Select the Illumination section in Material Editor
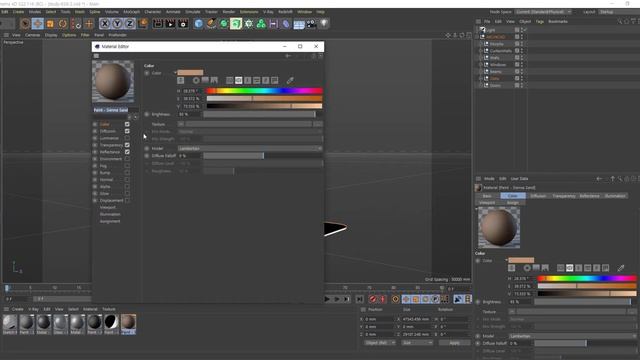640x360 pixels. click(110, 214)
